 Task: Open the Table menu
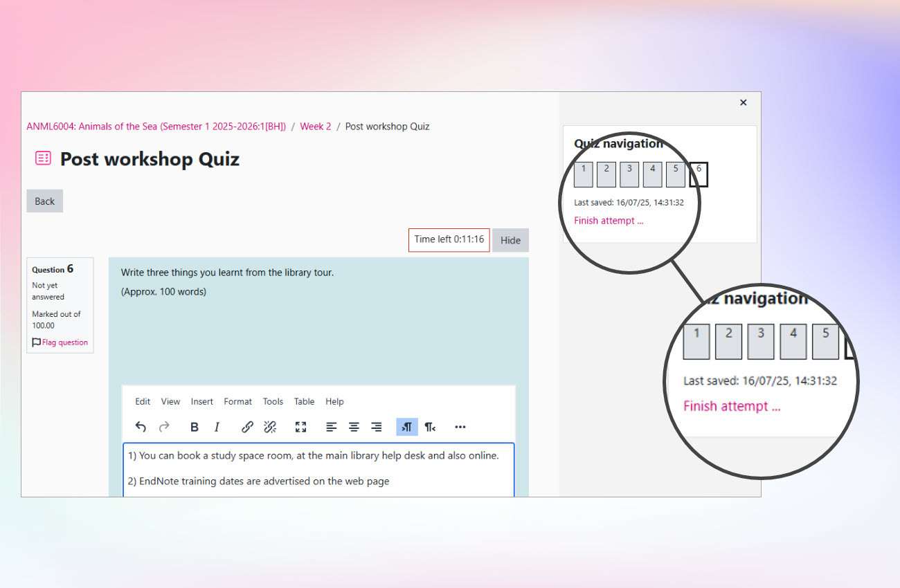point(304,401)
